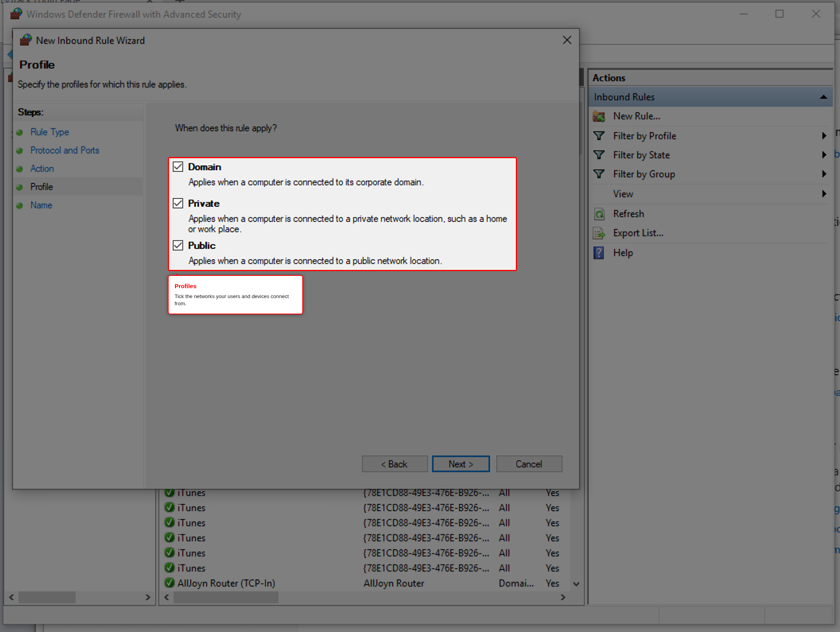Collapse the Inbound Rules actions section
The image size is (840, 632).
[824, 97]
